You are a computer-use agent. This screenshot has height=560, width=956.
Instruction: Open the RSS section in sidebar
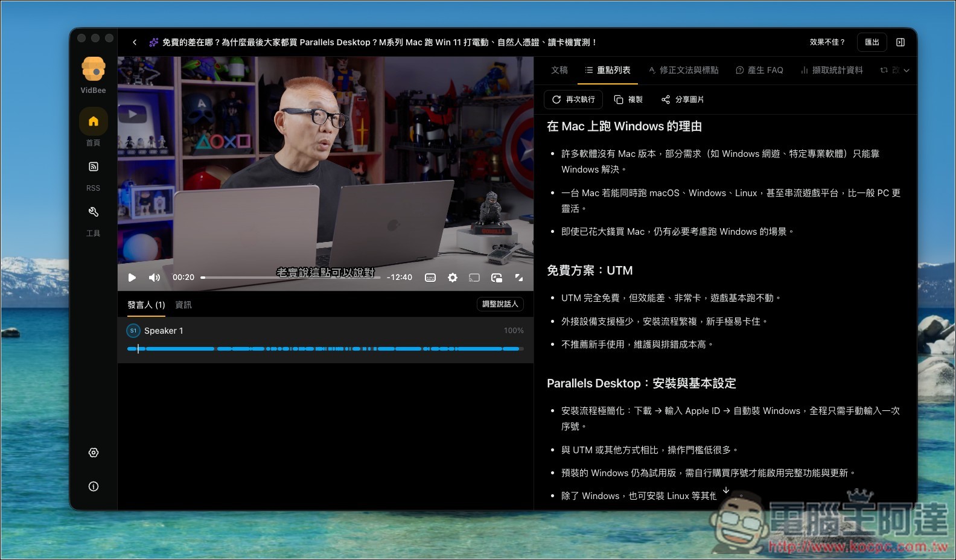click(x=94, y=167)
